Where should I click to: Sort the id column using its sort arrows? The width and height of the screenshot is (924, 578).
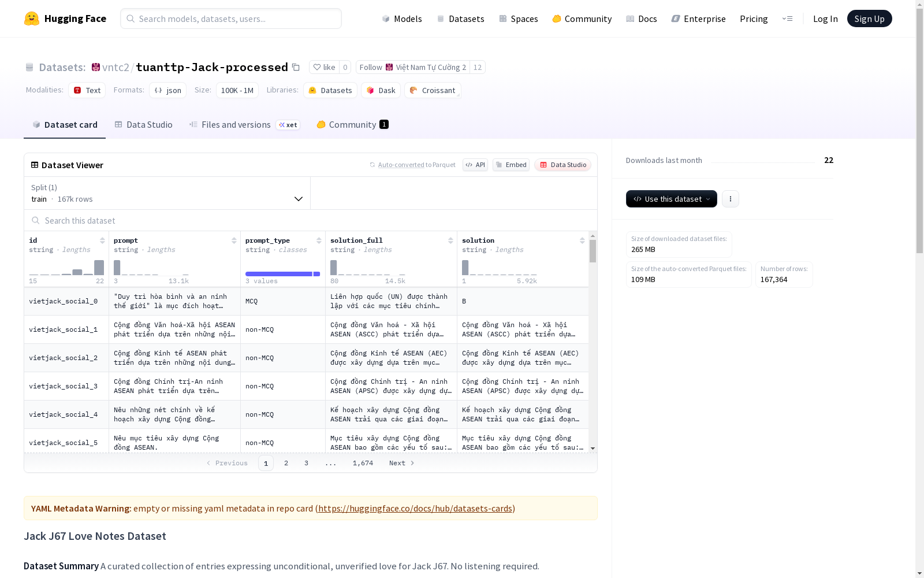pyautogui.click(x=102, y=240)
